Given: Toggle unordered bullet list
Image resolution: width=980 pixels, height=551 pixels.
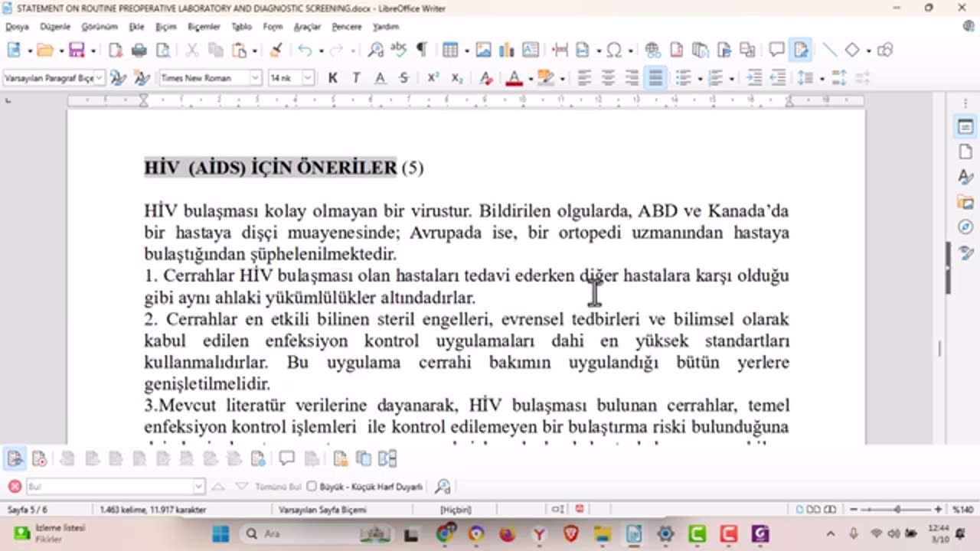Looking at the screenshot, I should 683,78.
